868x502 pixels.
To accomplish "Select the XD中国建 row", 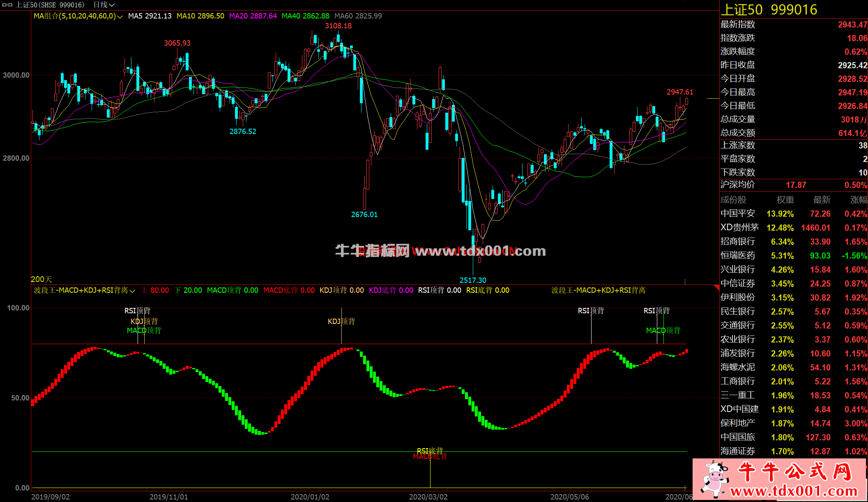I will pos(794,409).
